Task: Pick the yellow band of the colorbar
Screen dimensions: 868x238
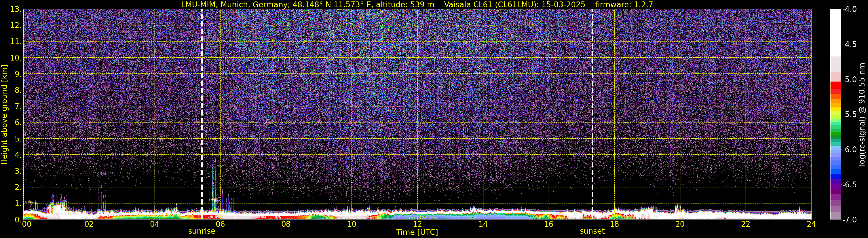Action: tap(836, 109)
